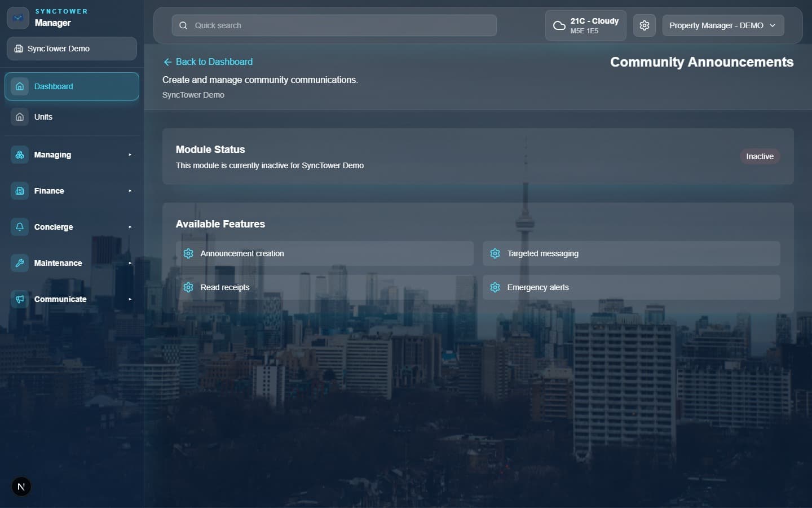Screen dimensions: 812x508
Task: Click the Maintenance wrench icon
Action: click(x=20, y=263)
